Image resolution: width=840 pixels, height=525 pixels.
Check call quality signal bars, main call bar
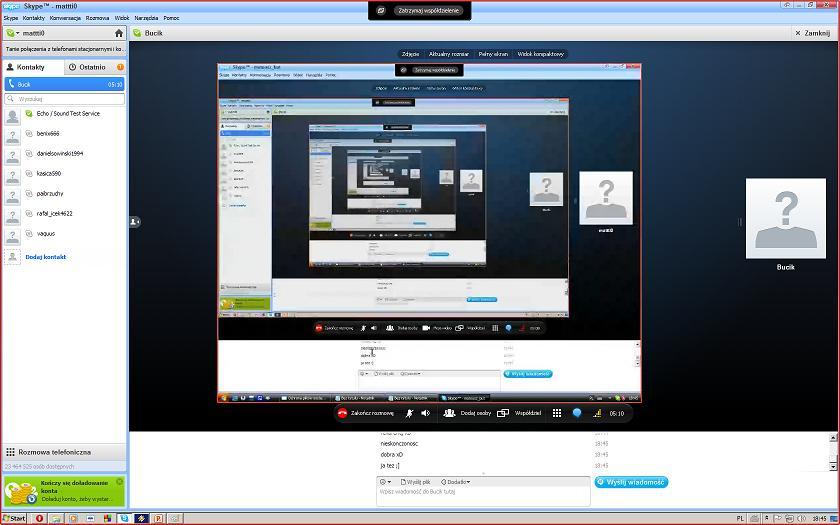point(598,413)
